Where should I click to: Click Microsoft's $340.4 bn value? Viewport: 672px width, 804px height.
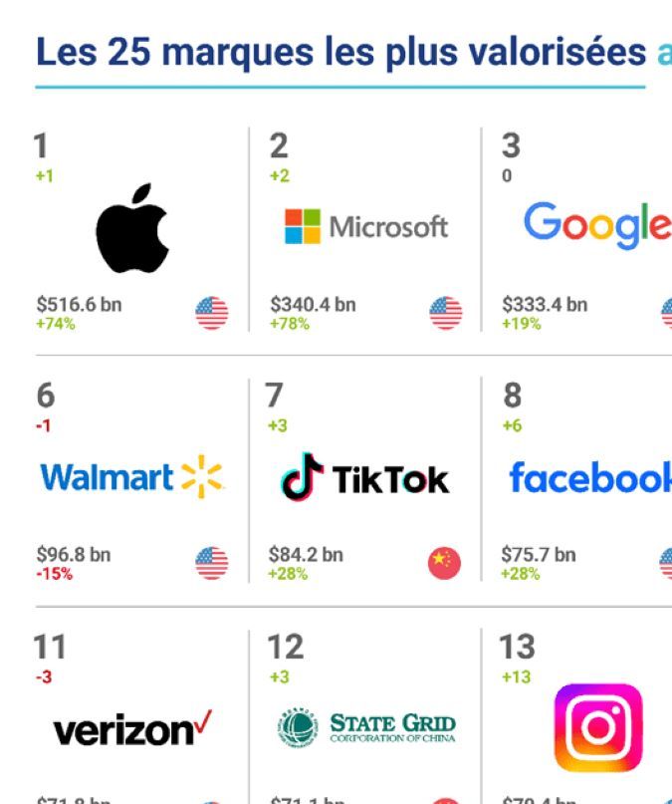(312, 304)
